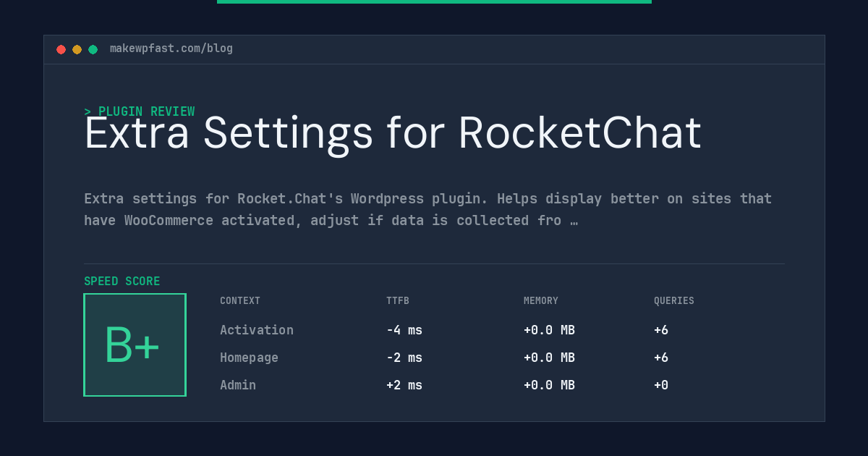Screen dimensions: 868x456
Task: Select the Admin row label
Action: [238, 385]
